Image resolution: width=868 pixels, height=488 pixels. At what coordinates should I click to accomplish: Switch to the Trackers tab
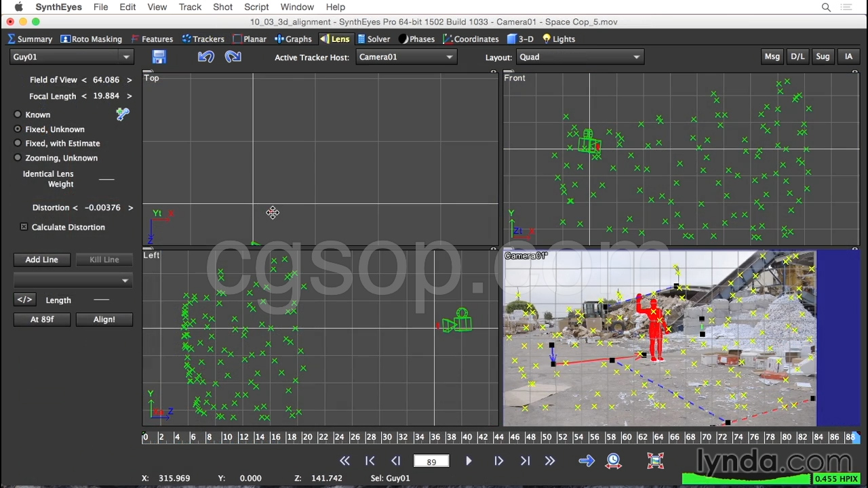203,39
